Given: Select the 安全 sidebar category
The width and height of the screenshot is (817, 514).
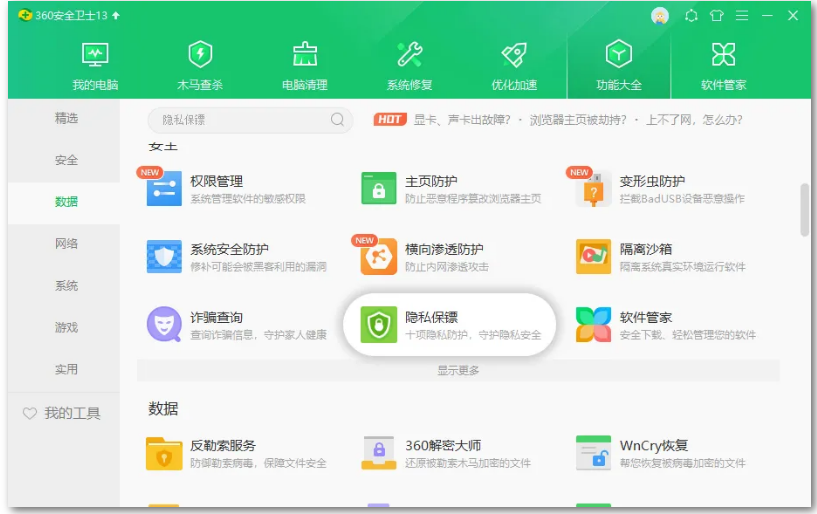Looking at the screenshot, I should point(64,160).
